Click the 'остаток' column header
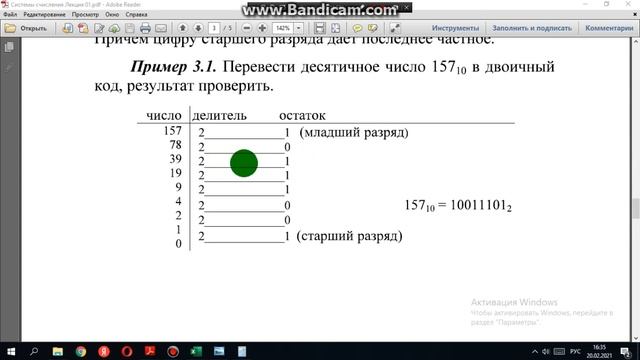 302,116
